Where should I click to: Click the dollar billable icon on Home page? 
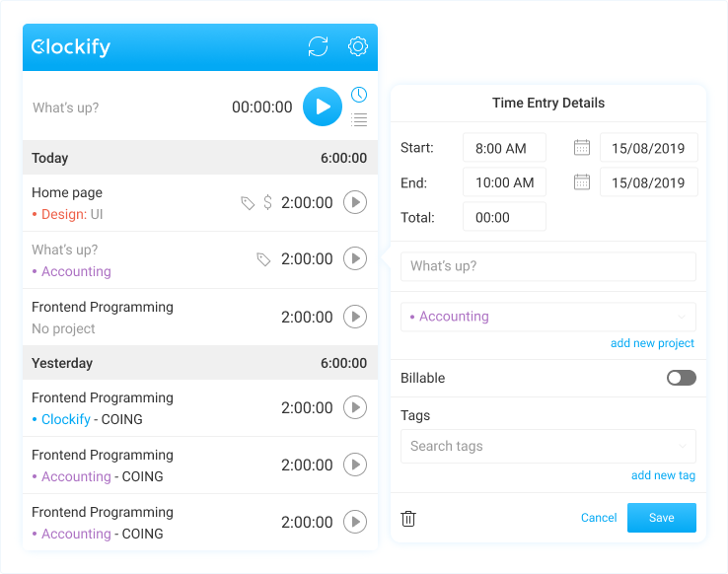point(267,202)
